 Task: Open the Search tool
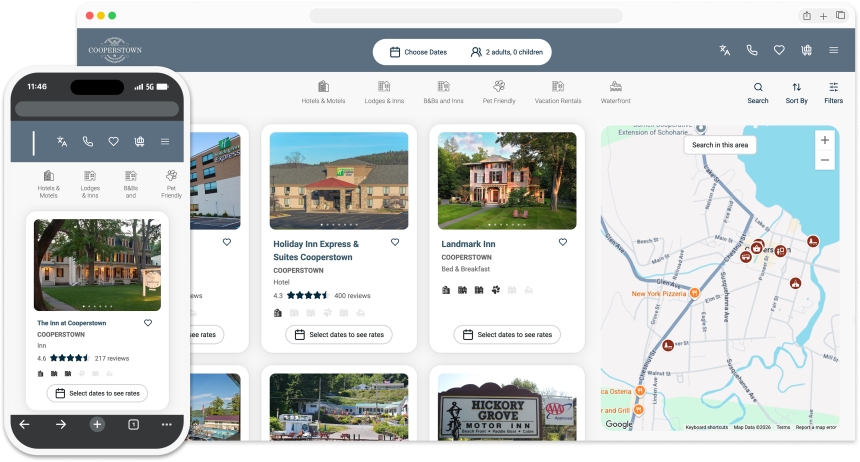[758, 93]
